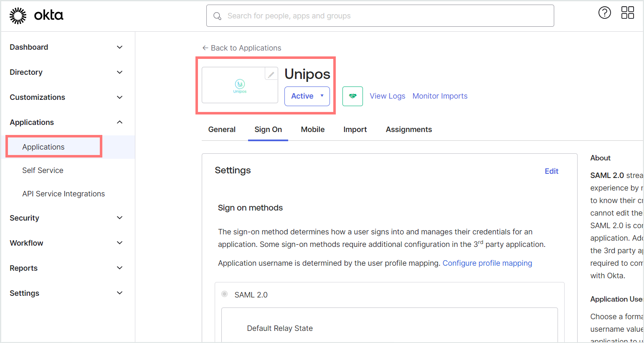Expand the Dashboard menu section
Viewport: 644px width, 343px height.
(67, 47)
